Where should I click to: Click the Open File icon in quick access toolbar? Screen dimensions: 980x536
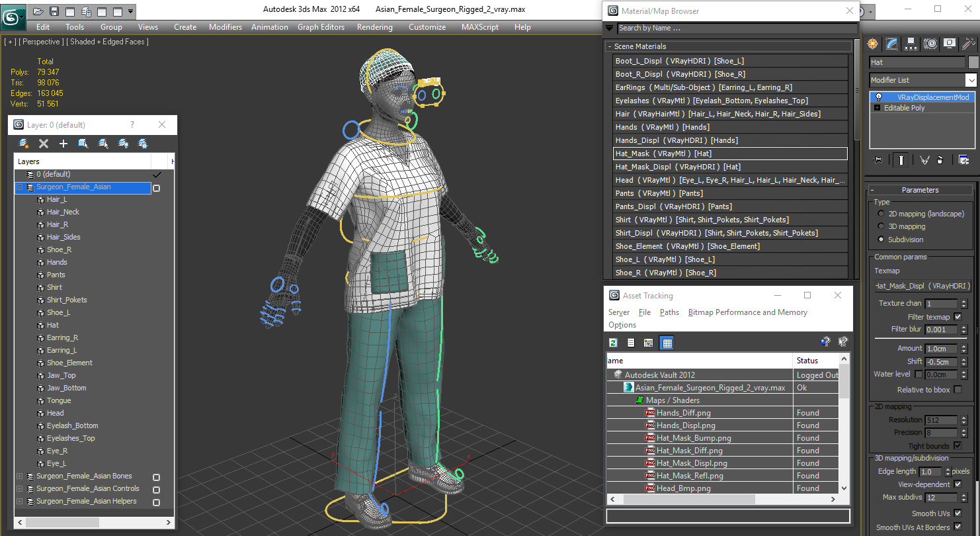click(39, 11)
